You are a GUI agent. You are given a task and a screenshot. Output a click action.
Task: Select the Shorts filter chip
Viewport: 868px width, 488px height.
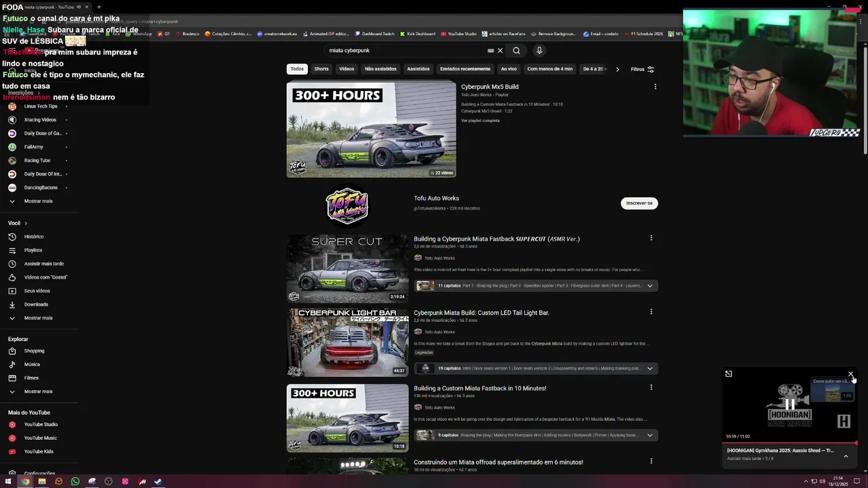pos(321,69)
